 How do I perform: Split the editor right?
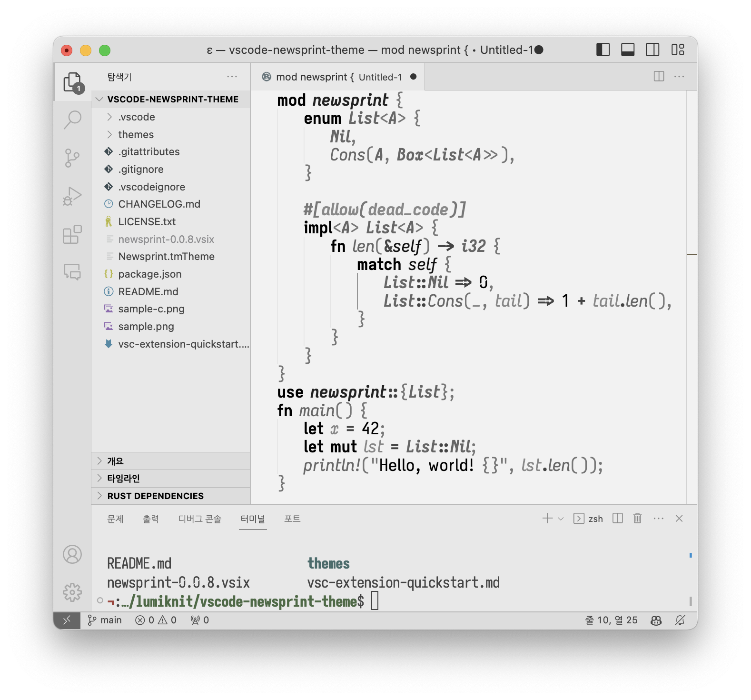coord(659,76)
